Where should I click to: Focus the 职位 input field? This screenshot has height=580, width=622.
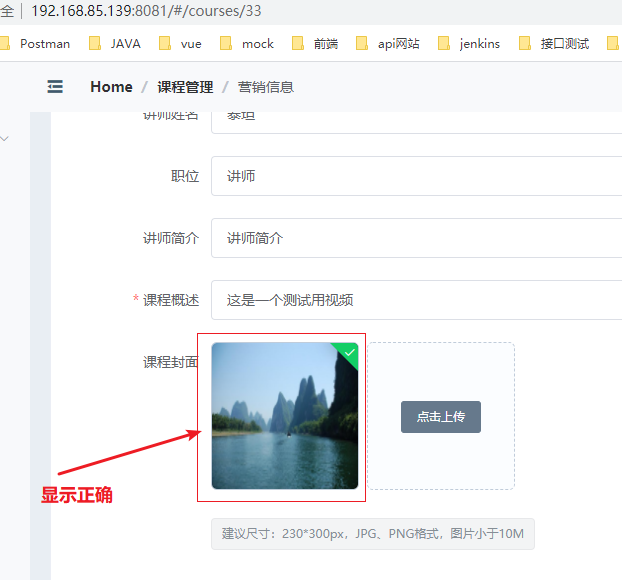coord(417,176)
